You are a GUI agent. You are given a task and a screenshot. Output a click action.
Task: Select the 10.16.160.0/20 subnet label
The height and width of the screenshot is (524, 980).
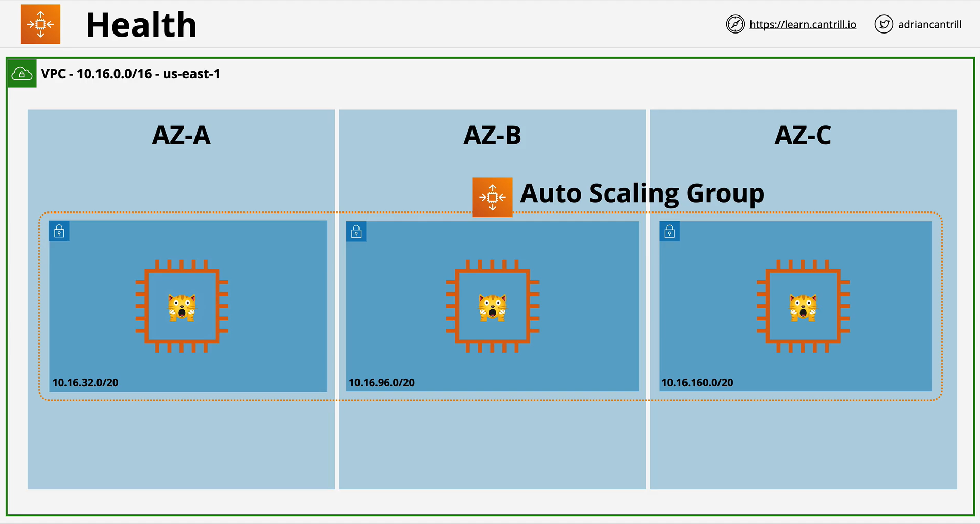(697, 383)
